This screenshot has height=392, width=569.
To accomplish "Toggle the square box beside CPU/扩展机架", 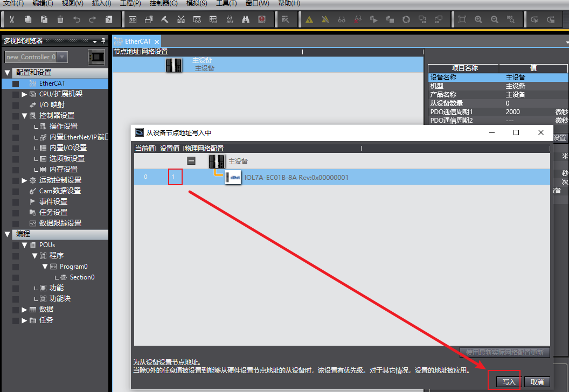I will (16, 94).
